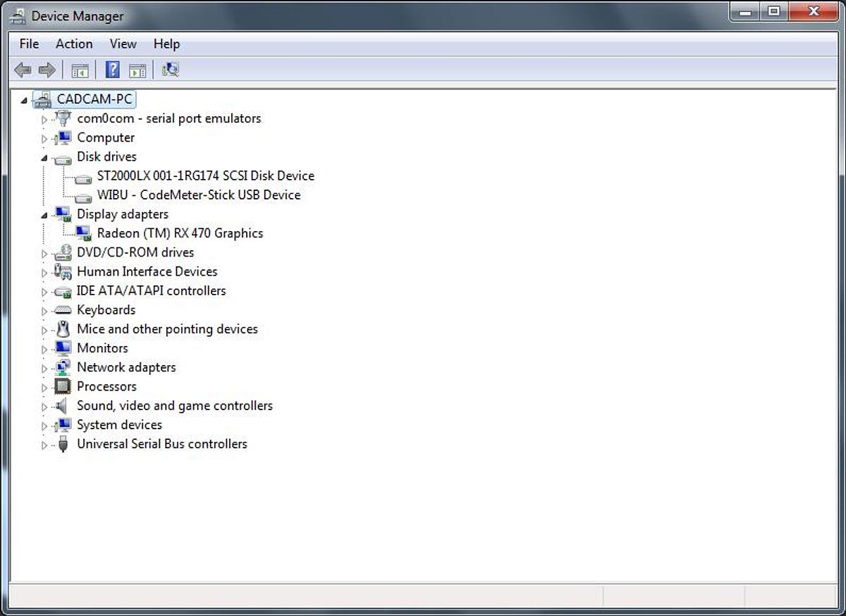Screen dimensions: 846x616
Task: Select the Mice and other pointing devices entry
Action: click(167, 328)
